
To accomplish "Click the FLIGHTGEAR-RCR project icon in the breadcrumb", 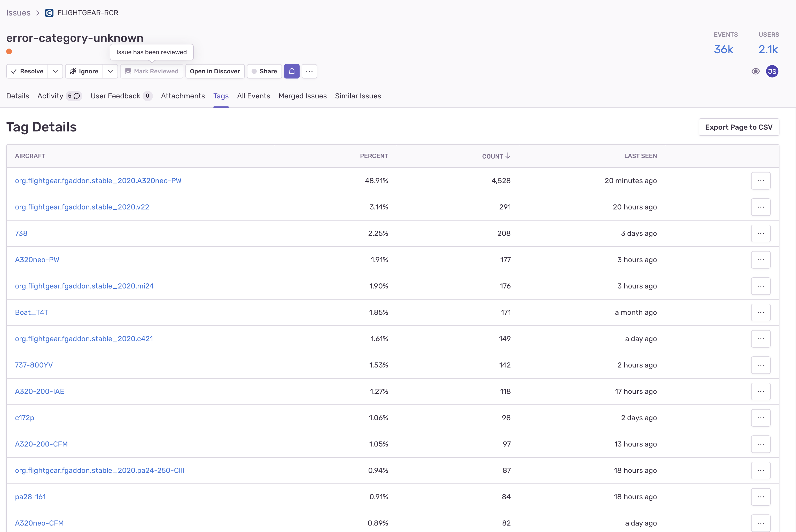I will tap(49, 13).
